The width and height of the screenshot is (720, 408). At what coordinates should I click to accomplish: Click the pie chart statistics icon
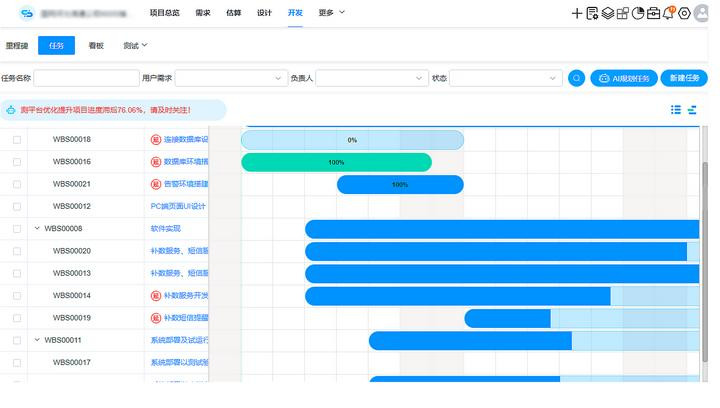click(638, 13)
